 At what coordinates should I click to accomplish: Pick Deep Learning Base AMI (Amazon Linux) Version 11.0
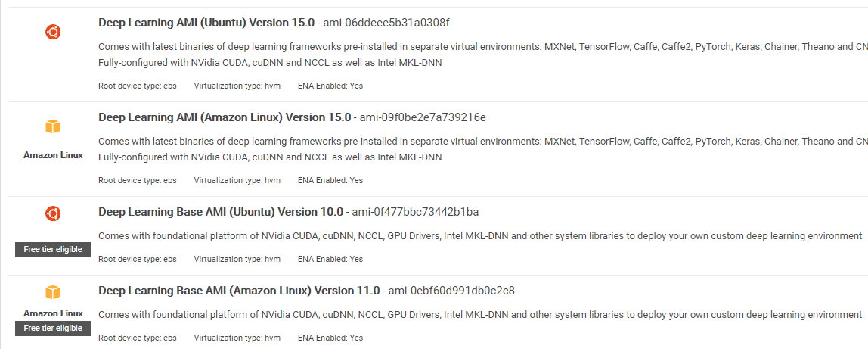click(237, 291)
